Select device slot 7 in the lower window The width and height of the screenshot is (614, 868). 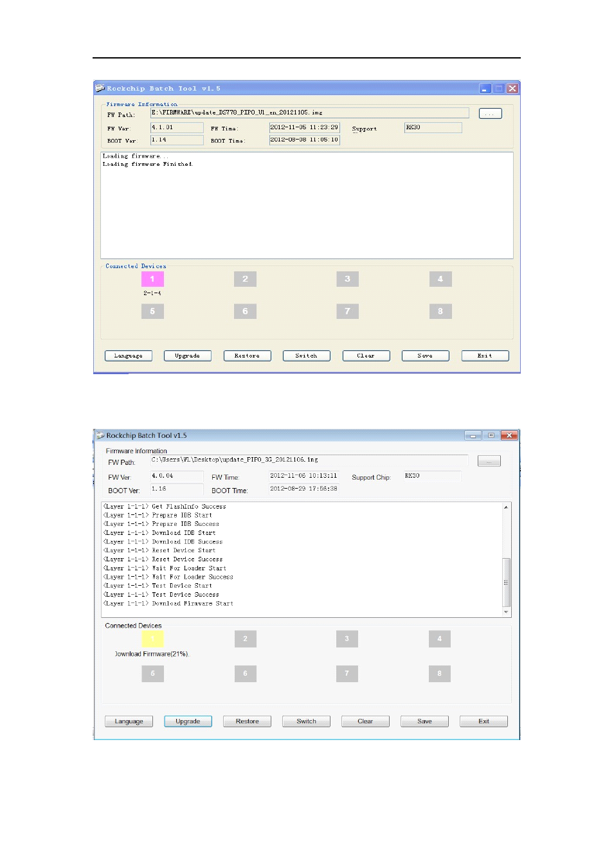click(x=347, y=673)
